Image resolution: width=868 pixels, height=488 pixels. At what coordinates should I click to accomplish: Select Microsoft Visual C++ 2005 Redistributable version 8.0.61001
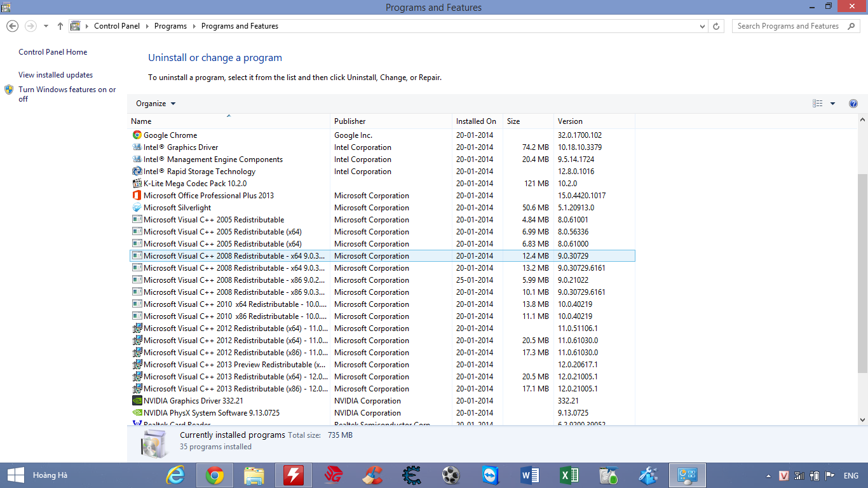382,219
